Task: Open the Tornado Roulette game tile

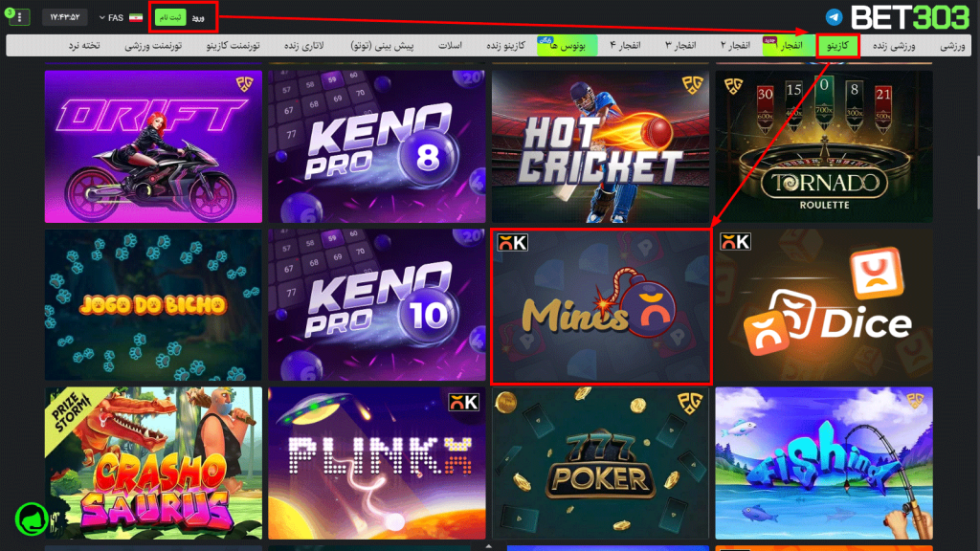Action: click(823, 145)
